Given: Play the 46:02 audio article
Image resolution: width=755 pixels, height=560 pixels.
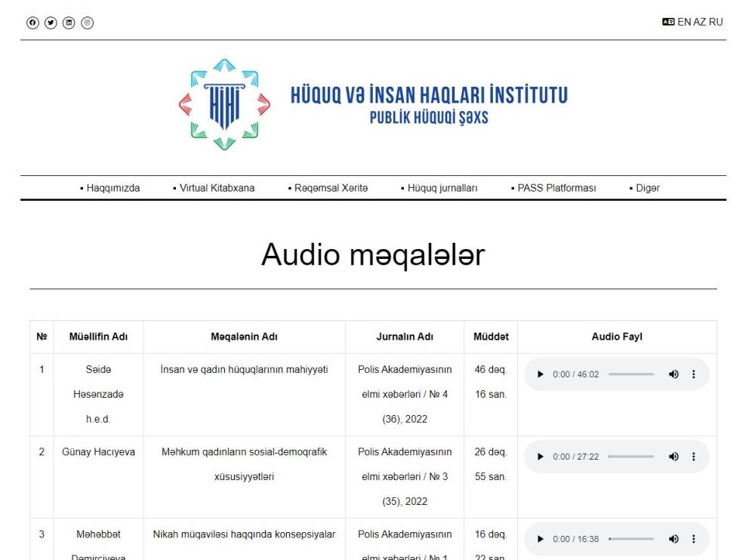Looking at the screenshot, I should [x=541, y=374].
